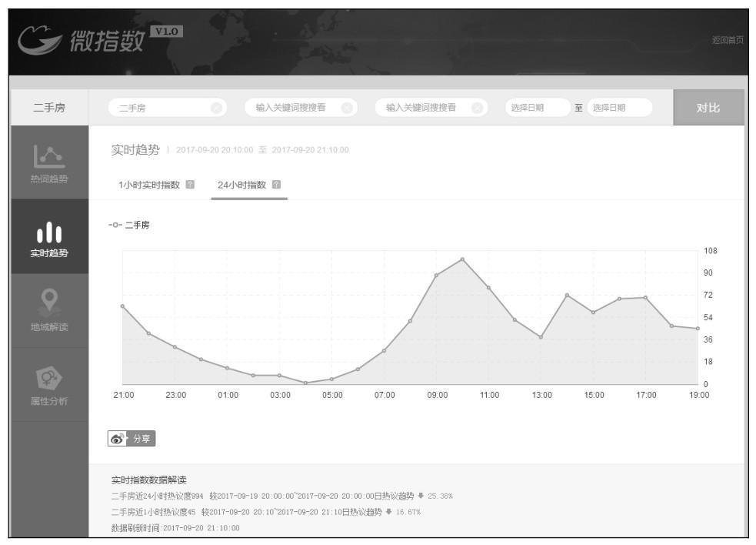This screenshot has height=545, width=756.
Task: Clear the third keyword search field
Action: click(x=477, y=108)
